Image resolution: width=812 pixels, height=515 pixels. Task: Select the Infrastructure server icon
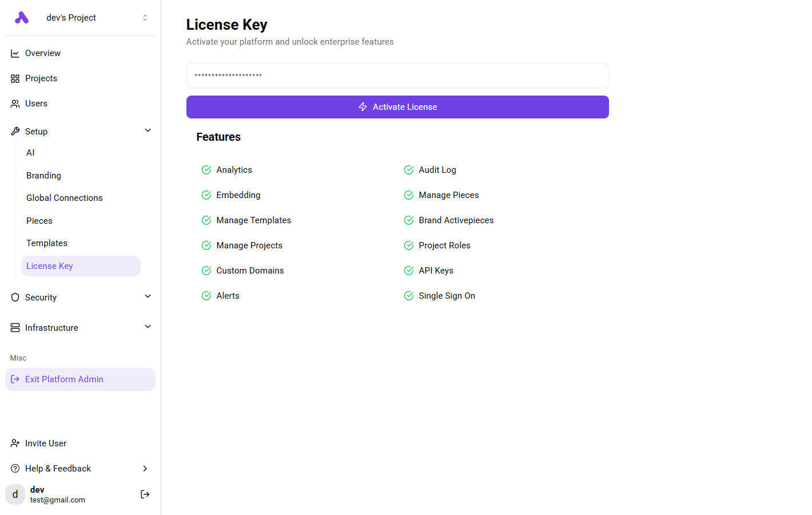click(x=15, y=327)
